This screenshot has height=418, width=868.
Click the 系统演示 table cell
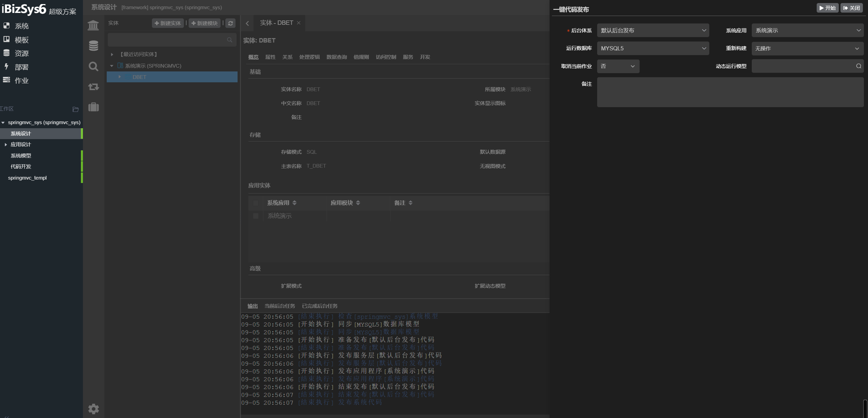295,216
